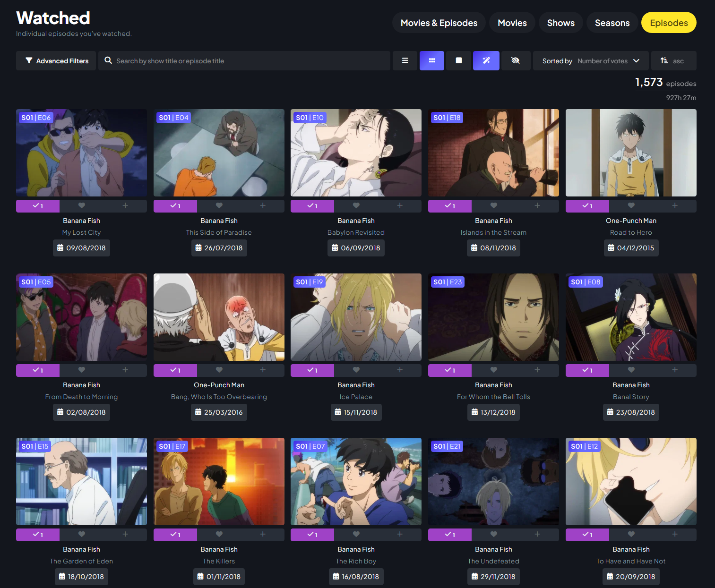Image resolution: width=715 pixels, height=588 pixels.
Task: Toggle watched check for The Undefeated
Action: (x=450, y=535)
